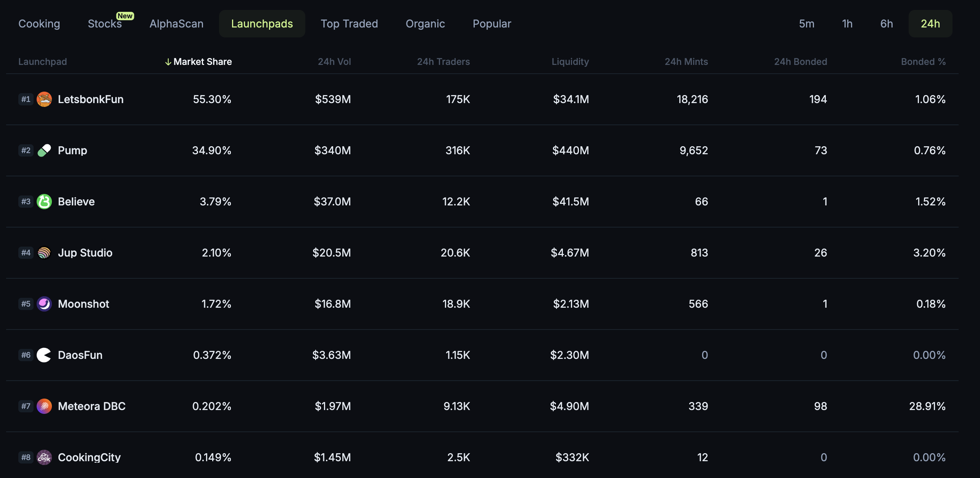This screenshot has height=478, width=980.
Task: Click the CookingCity logo icon
Action: point(44,457)
